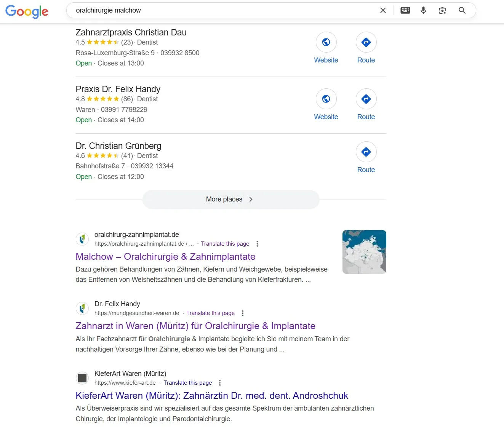Image resolution: width=504 pixels, height=430 pixels.
Task: Translate the mundgesundheit-waren.de page
Action: (210, 313)
